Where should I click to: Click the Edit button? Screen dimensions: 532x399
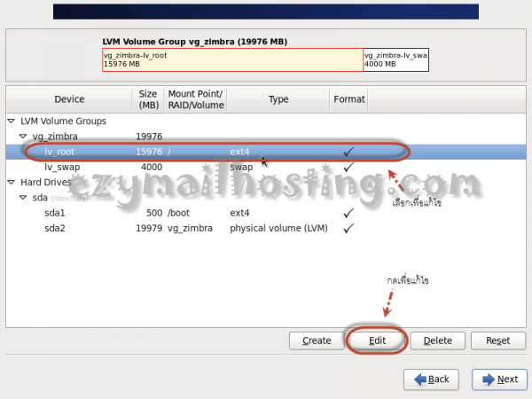(377, 340)
